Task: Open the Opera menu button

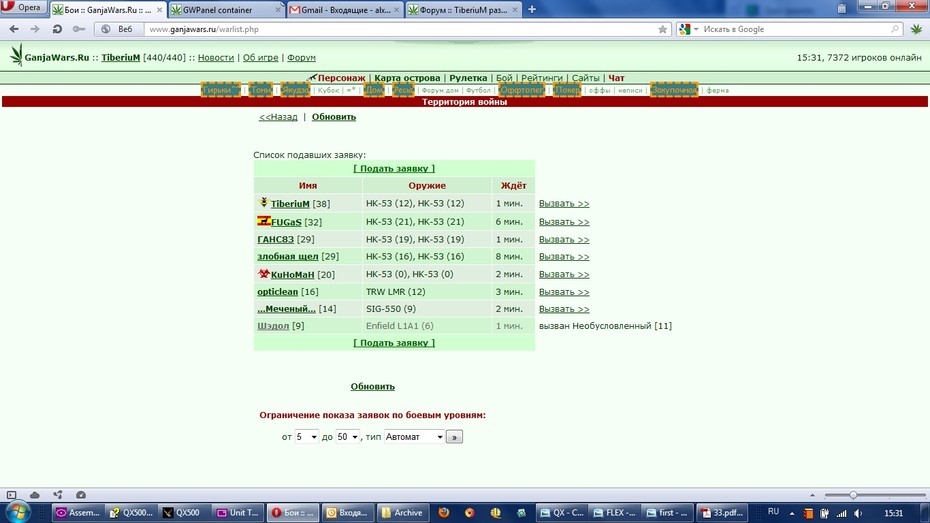Action: tap(24, 8)
